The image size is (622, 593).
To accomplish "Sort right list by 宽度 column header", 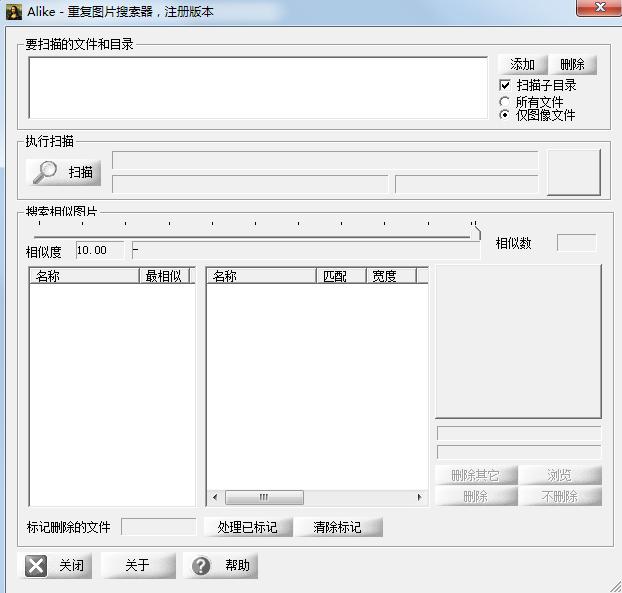I will 391,276.
